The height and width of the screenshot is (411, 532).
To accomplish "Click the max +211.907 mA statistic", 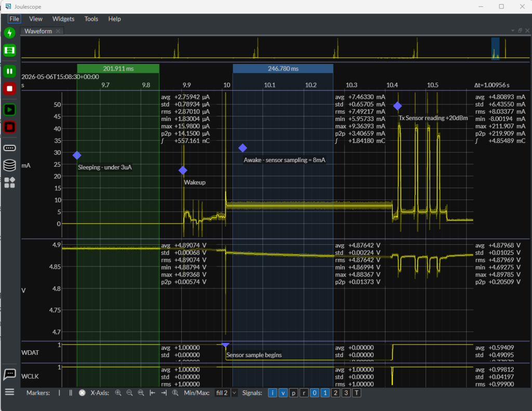I will tap(500, 126).
